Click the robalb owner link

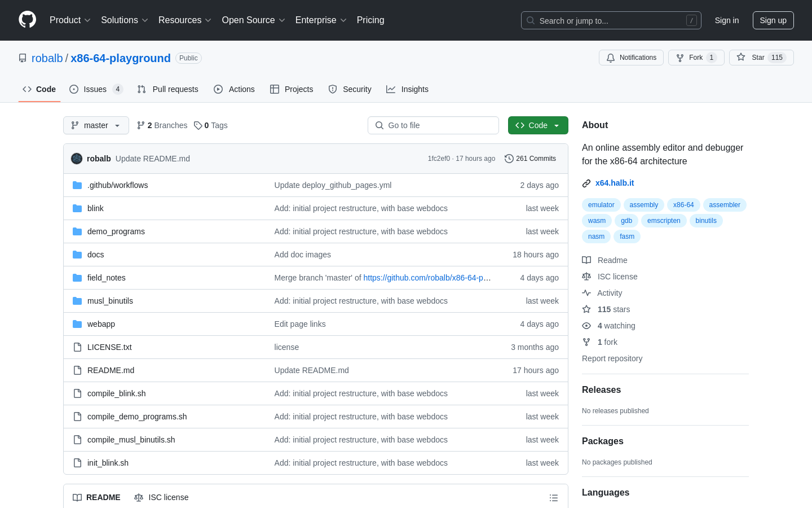click(x=47, y=58)
